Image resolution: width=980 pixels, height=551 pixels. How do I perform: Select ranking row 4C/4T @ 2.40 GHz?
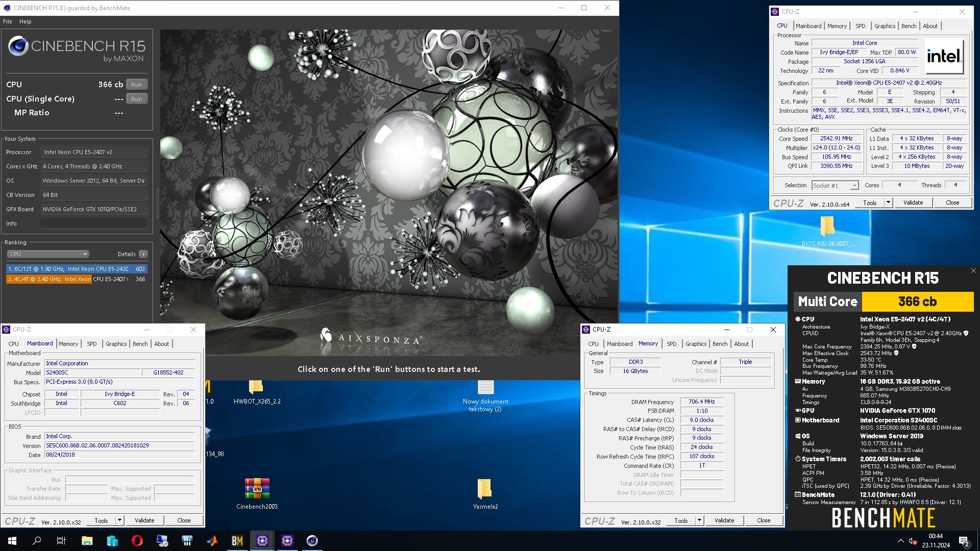point(77,279)
